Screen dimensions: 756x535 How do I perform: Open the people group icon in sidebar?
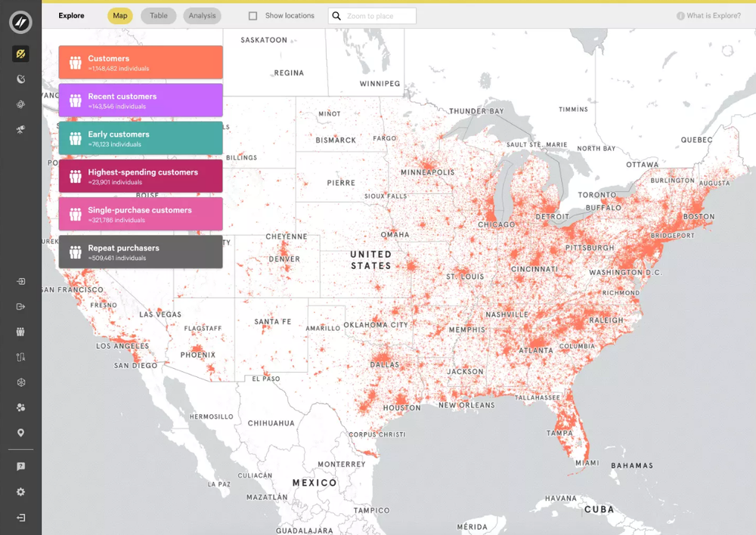(20, 332)
